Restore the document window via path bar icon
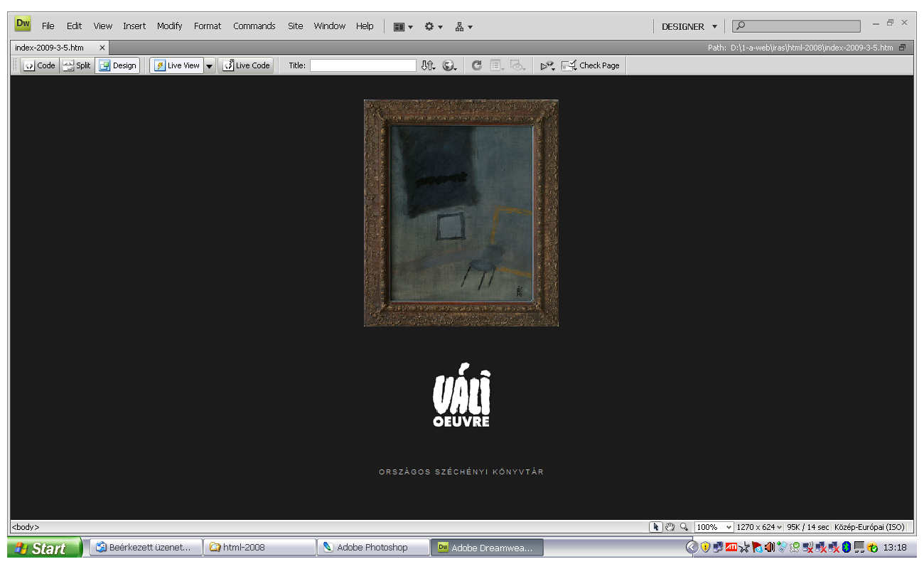This screenshot has width=924, height=569. (902, 48)
